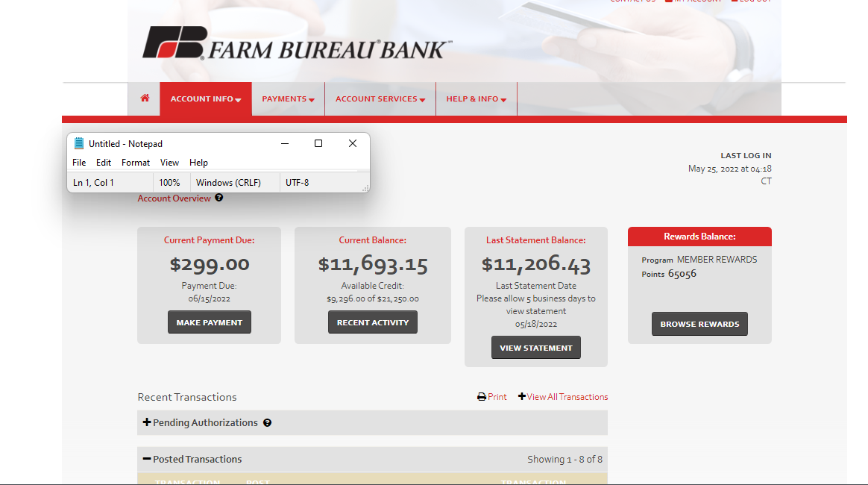Maximize the Notepad window

click(318, 143)
